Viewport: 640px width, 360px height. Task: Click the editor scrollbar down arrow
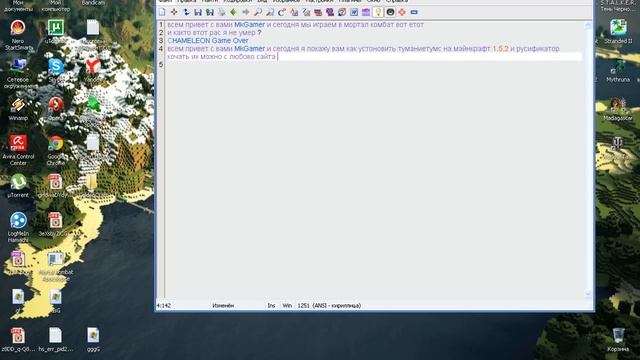(588, 293)
